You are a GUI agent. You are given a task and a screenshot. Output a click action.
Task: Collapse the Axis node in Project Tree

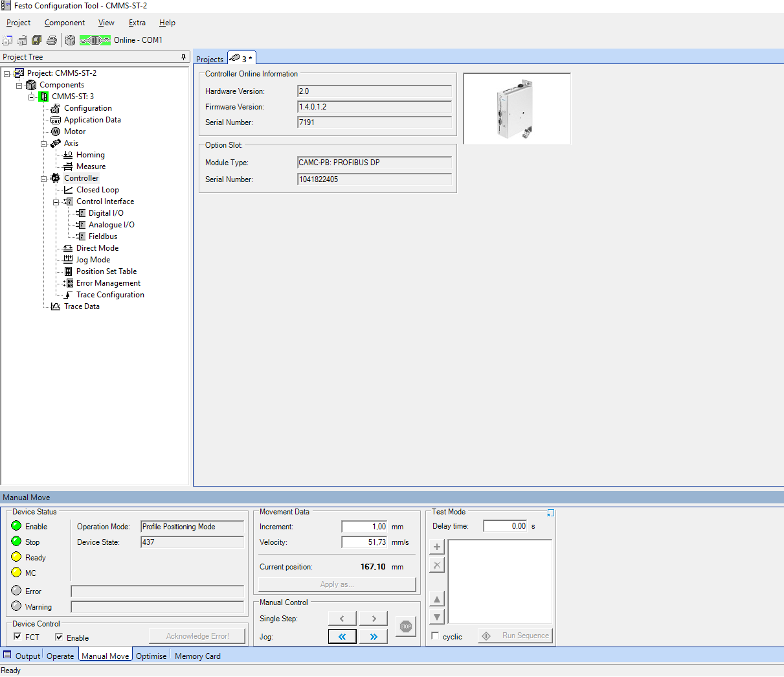[x=44, y=144]
